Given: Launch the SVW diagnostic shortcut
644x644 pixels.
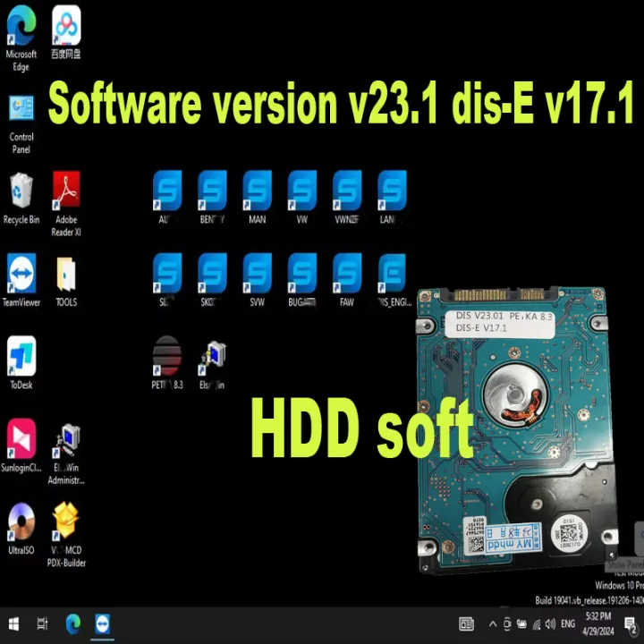Looking at the screenshot, I should (x=257, y=280).
